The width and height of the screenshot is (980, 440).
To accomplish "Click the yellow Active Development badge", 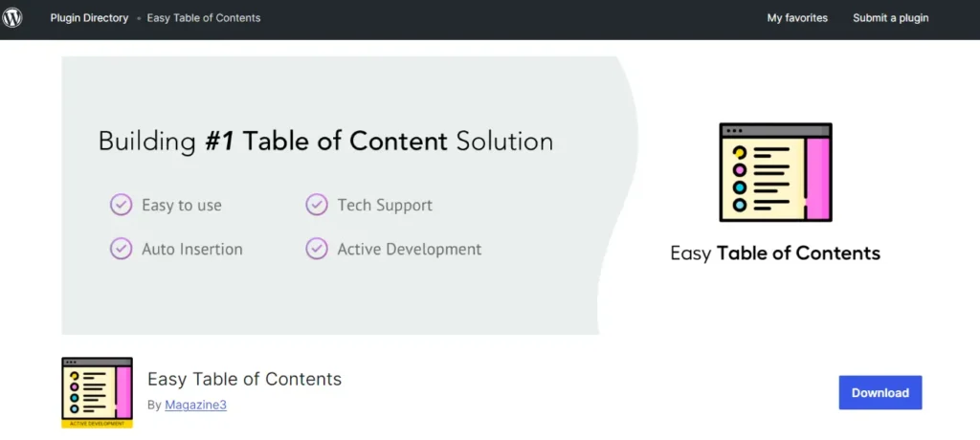I will pos(97,424).
